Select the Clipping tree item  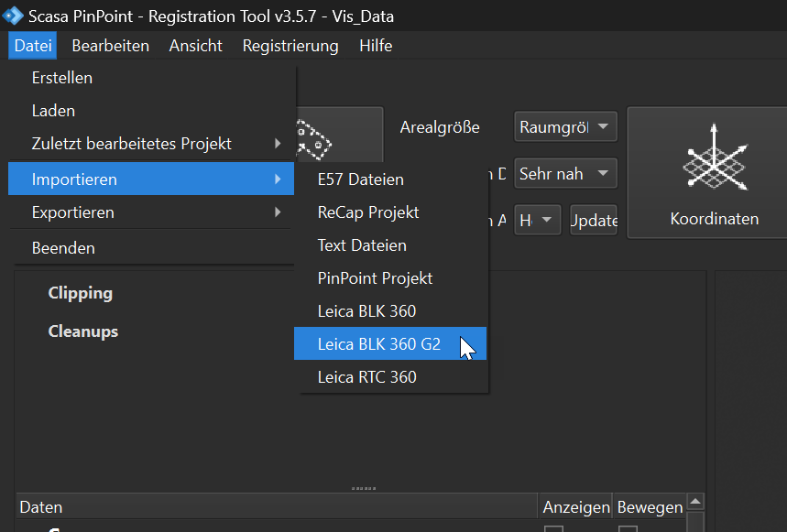pyautogui.click(x=81, y=293)
